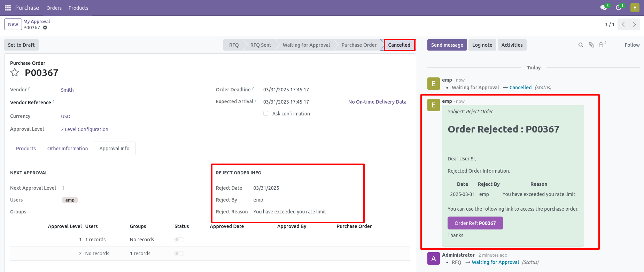Search messages in chatter magnifier icon
644x272 pixels.
click(x=581, y=45)
